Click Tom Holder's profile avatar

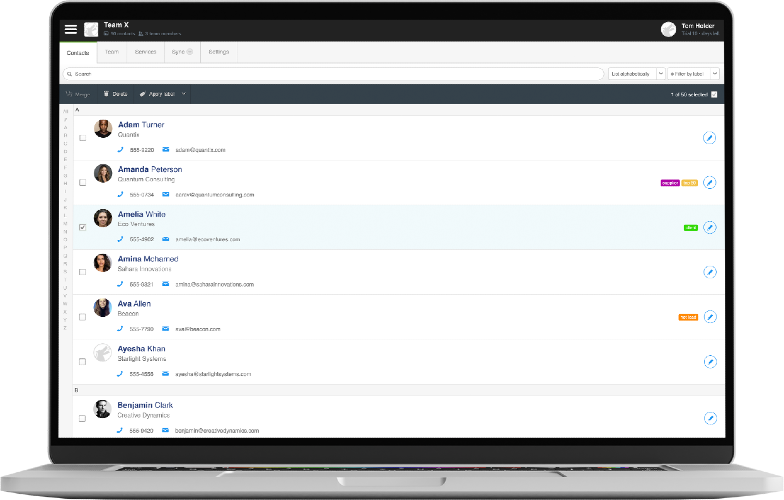point(668,30)
